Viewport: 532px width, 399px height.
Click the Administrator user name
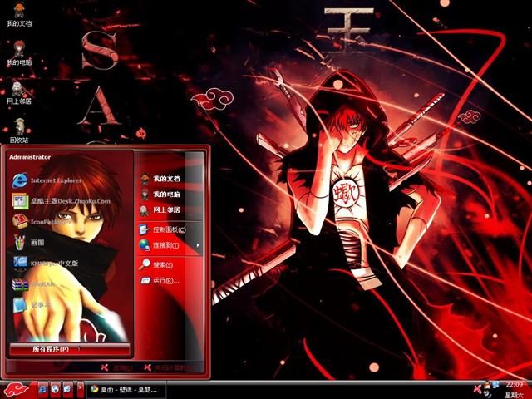[x=30, y=157]
